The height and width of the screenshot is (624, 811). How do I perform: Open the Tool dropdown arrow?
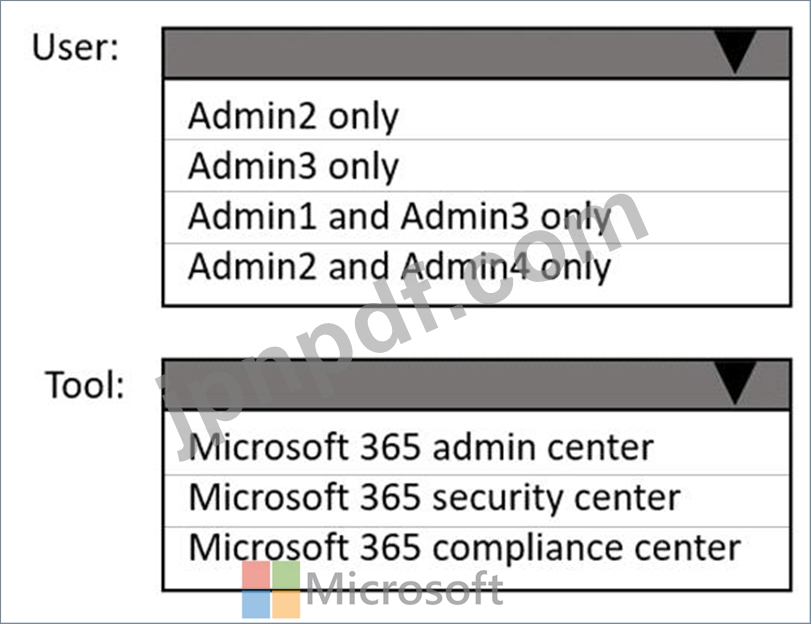(735, 383)
